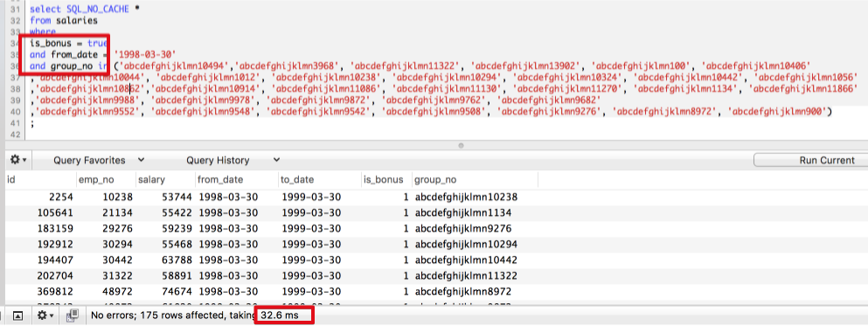Select group_no cell abcdefghijklmn10442

(x=466, y=260)
